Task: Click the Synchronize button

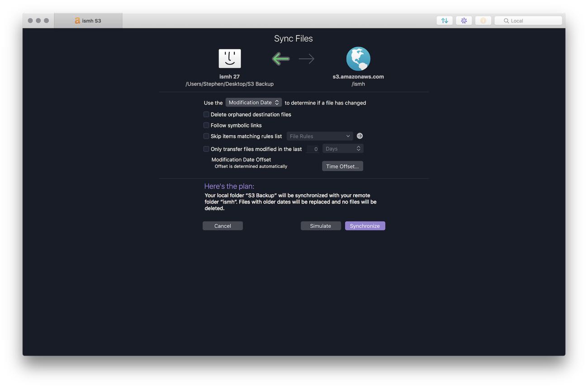Action: click(x=365, y=226)
